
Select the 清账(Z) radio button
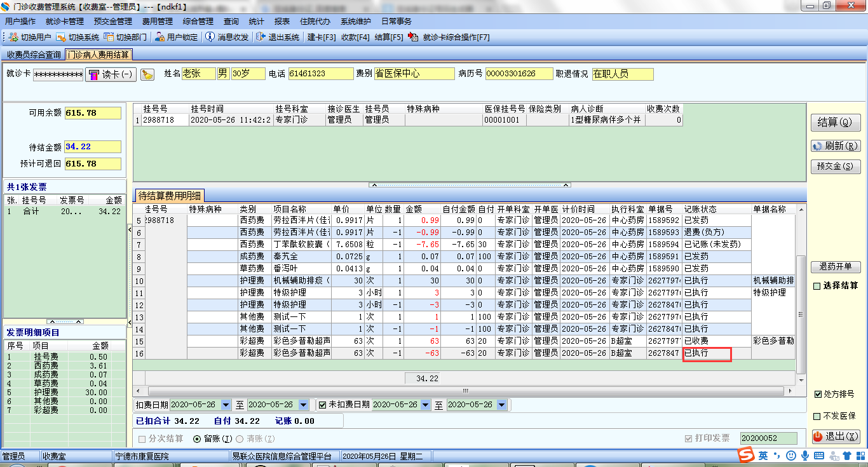[240, 438]
